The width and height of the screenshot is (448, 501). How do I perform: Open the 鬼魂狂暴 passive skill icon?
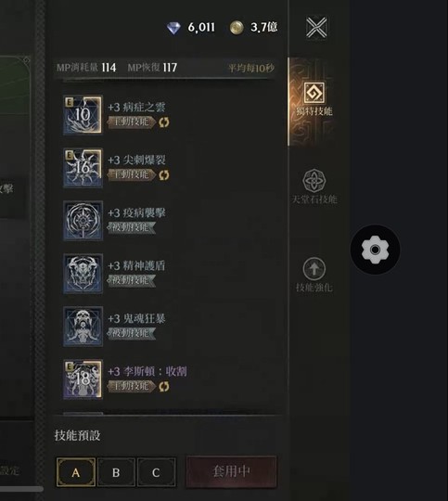pos(83,327)
